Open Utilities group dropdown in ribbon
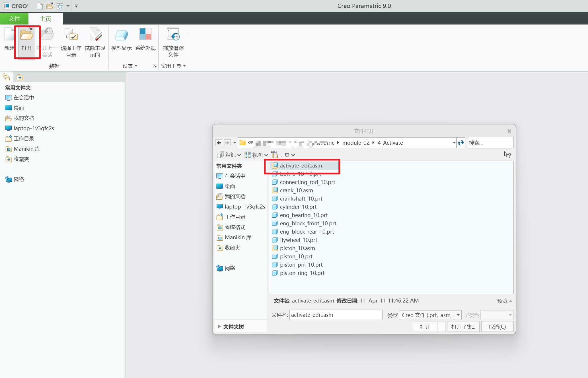The width and height of the screenshot is (588, 378). click(173, 66)
